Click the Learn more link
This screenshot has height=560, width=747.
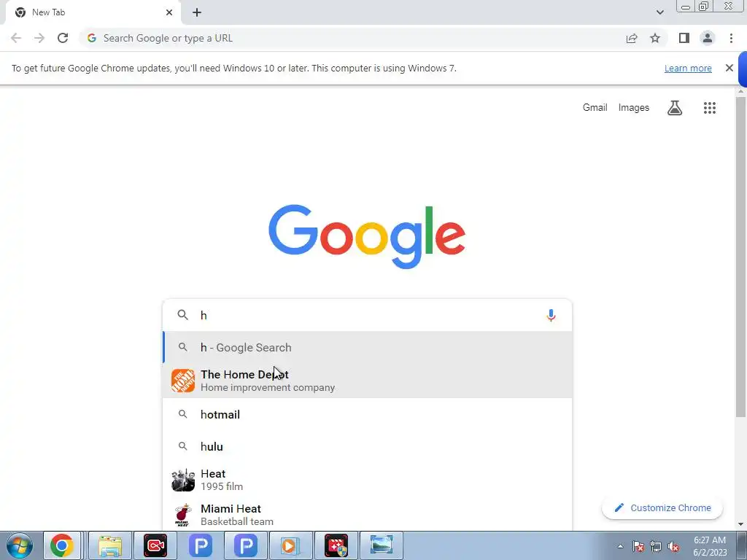[x=688, y=68]
